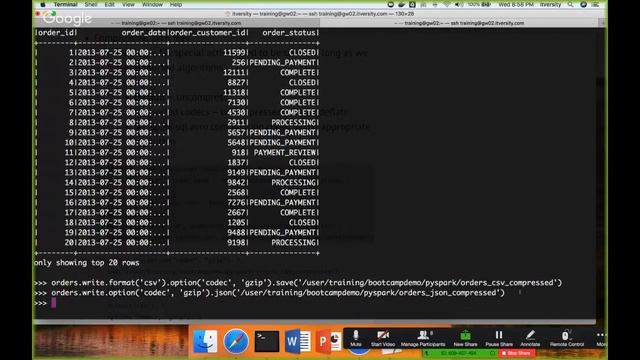Pause Share in Zoom toolbar
The height and width of the screenshot is (360, 640).
pos(499,338)
